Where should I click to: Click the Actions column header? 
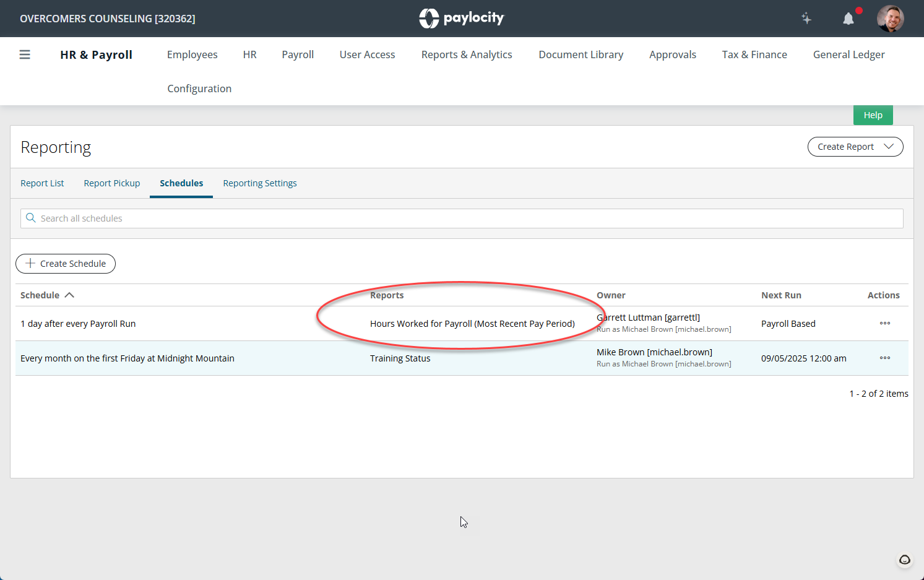point(884,295)
